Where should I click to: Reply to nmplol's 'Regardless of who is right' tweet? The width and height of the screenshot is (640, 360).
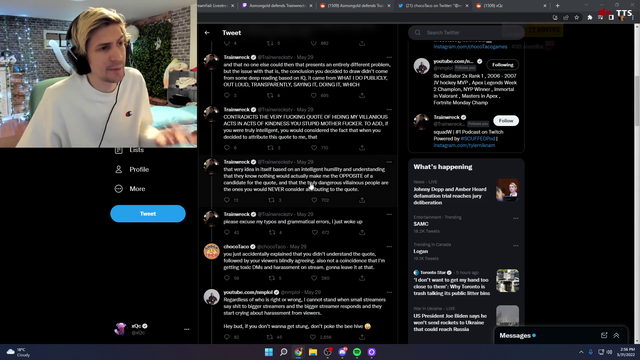point(227,337)
